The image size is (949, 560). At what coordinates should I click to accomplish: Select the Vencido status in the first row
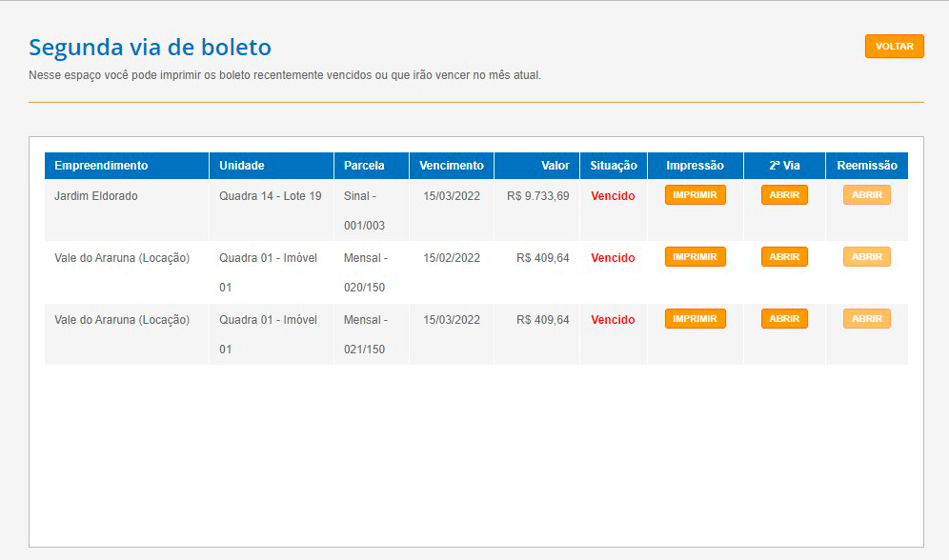point(613,194)
